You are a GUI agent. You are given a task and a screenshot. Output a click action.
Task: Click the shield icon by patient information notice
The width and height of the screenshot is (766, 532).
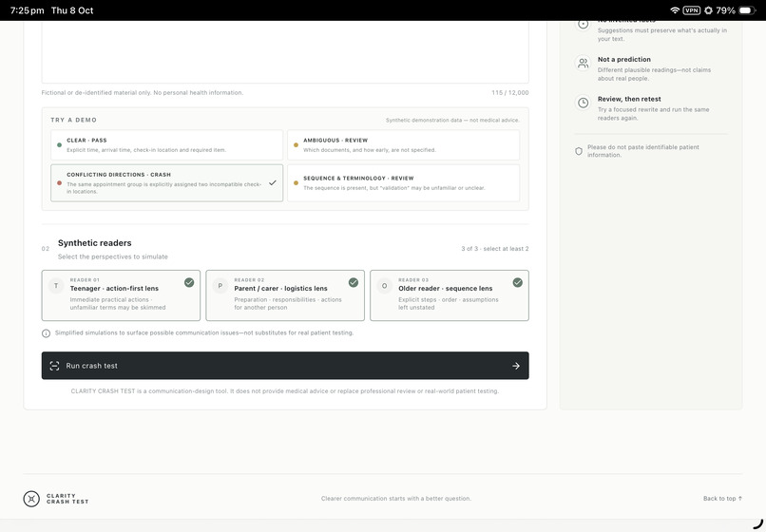pyautogui.click(x=579, y=151)
